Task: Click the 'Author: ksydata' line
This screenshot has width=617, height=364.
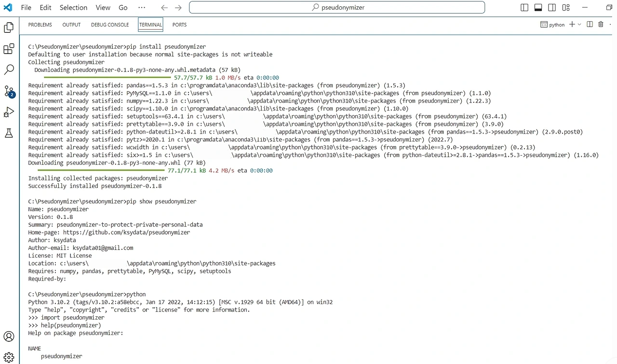Action: [x=52, y=240]
